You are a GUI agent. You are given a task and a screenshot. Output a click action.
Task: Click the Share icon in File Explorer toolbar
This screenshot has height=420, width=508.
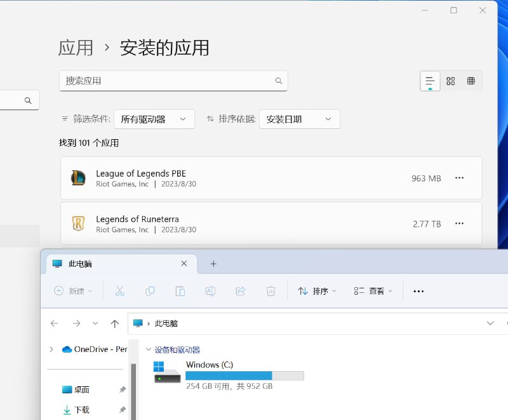tap(241, 291)
